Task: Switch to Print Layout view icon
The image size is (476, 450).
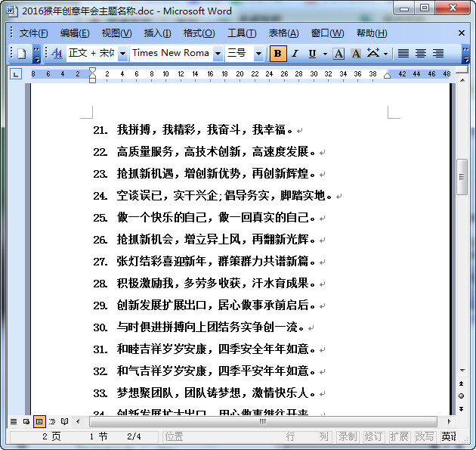Action: pos(39,421)
